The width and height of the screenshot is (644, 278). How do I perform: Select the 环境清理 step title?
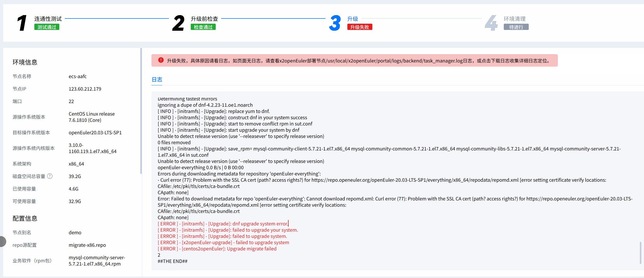coord(514,19)
